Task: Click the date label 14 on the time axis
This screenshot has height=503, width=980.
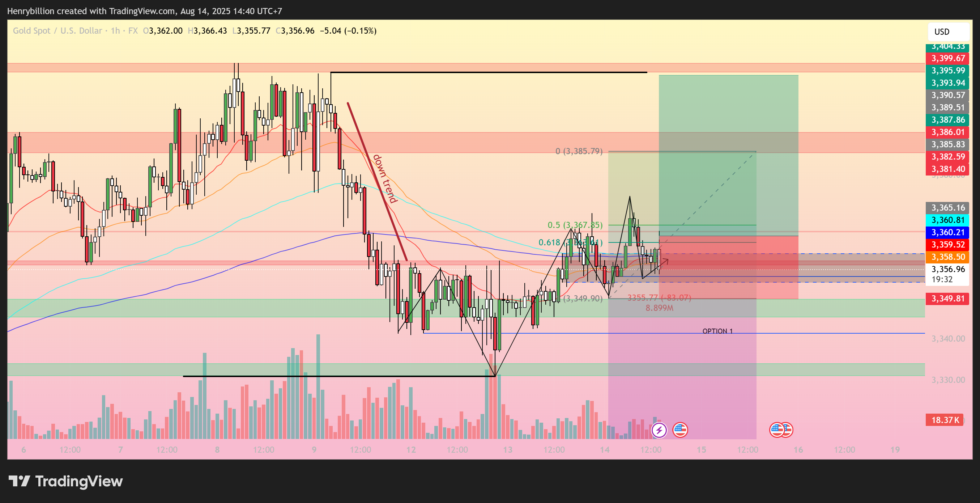Action: (605, 450)
